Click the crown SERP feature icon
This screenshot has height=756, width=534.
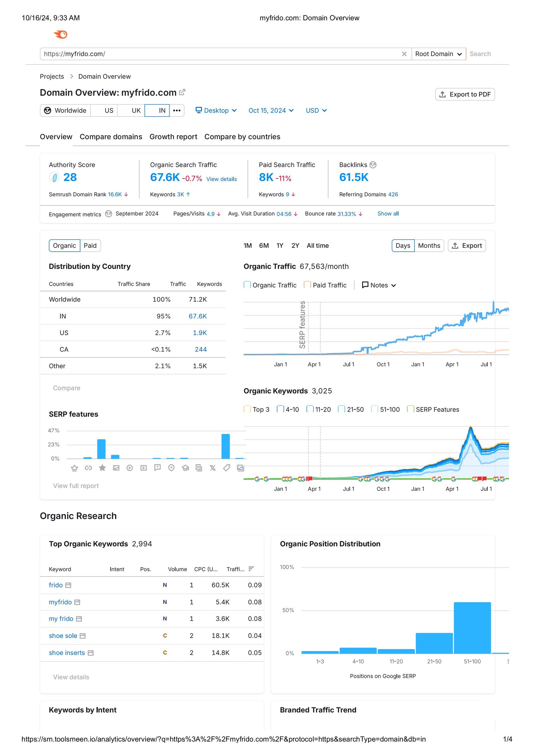coord(74,468)
